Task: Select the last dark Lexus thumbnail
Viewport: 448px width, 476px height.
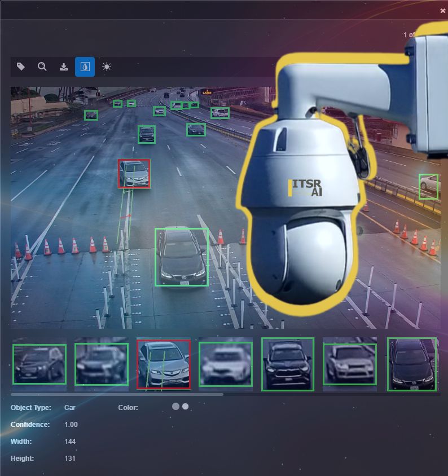Action: tap(412, 364)
